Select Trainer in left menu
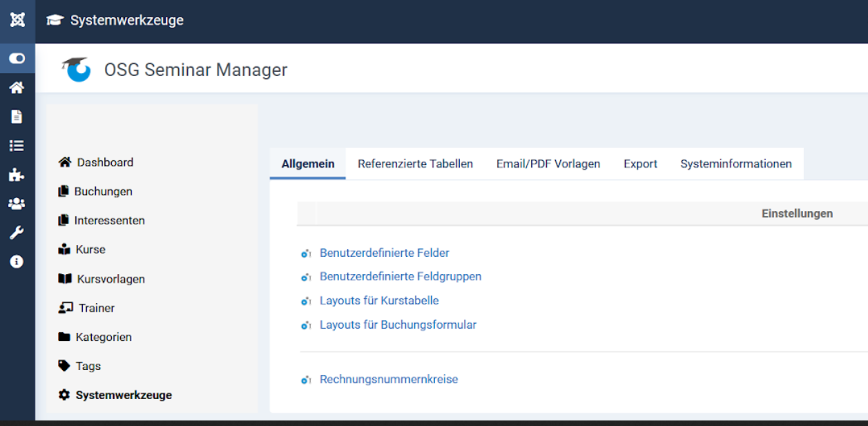 [x=96, y=308]
